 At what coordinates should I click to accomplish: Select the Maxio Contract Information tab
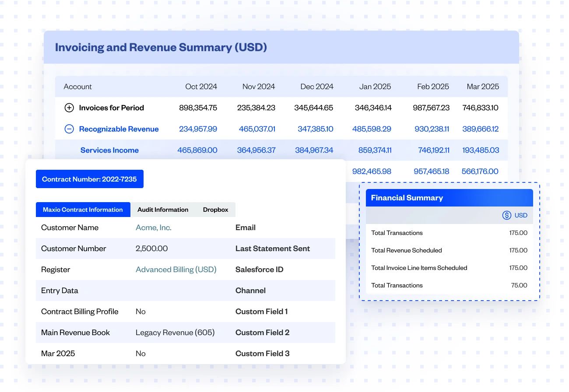pyautogui.click(x=83, y=210)
